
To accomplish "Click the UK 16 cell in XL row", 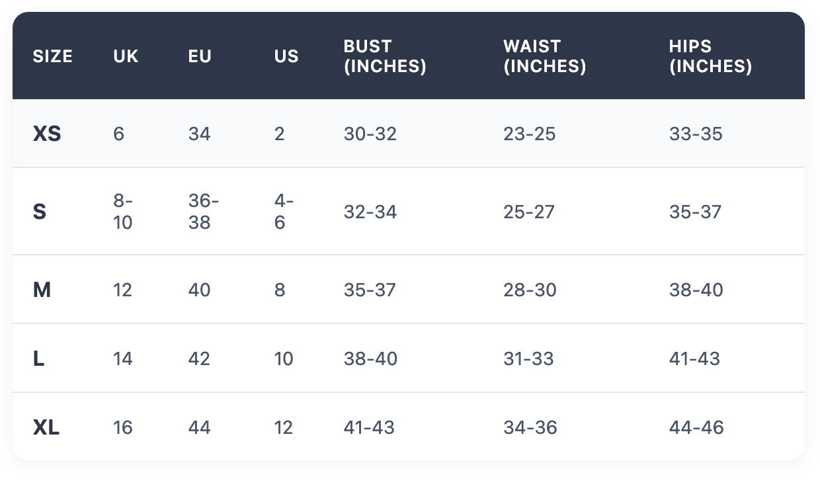I will [x=123, y=427].
